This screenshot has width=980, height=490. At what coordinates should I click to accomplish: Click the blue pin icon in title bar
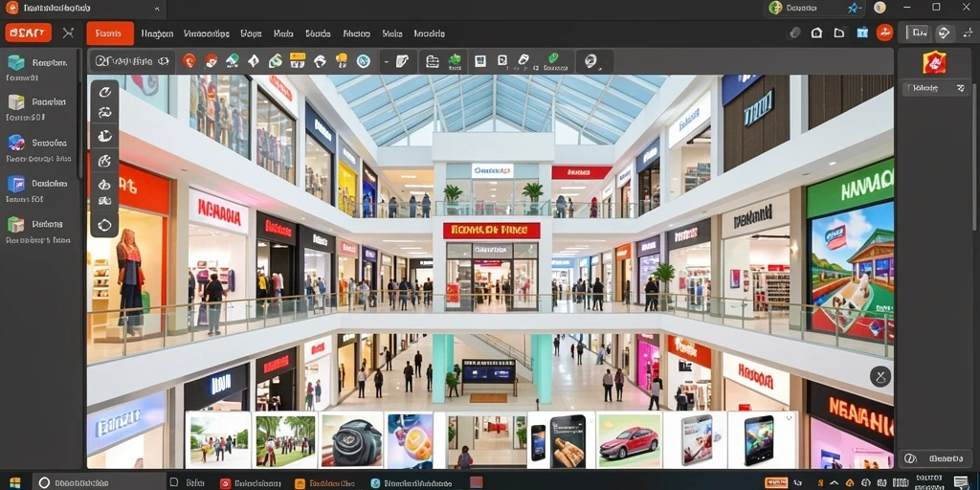pyautogui.click(x=853, y=8)
